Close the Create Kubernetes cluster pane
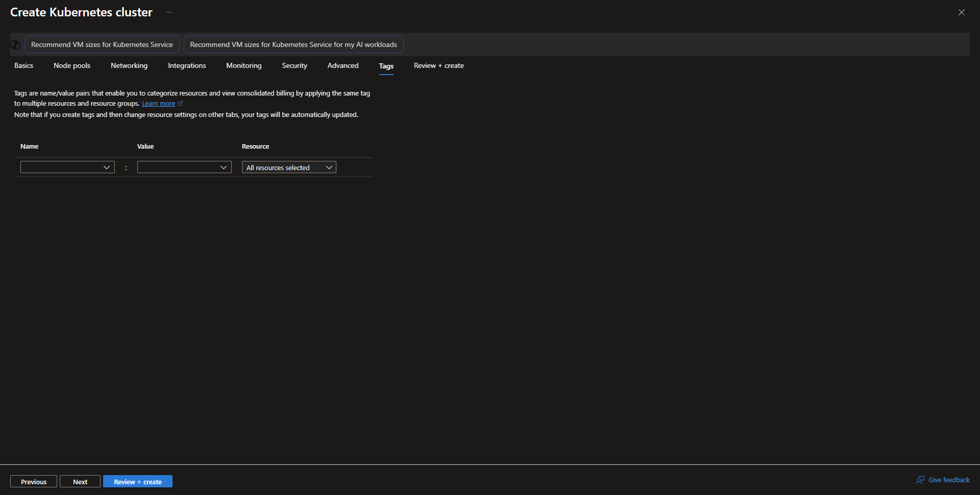The height and width of the screenshot is (495, 980). click(x=961, y=12)
